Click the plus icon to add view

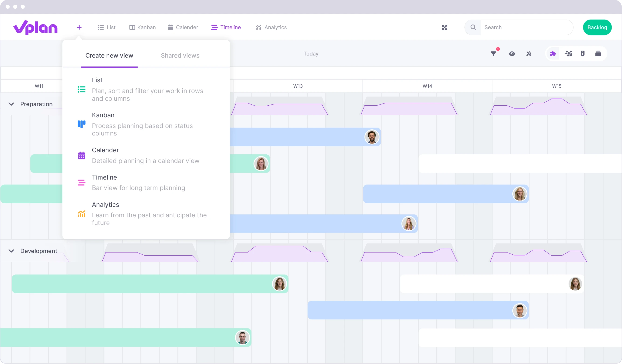(79, 27)
